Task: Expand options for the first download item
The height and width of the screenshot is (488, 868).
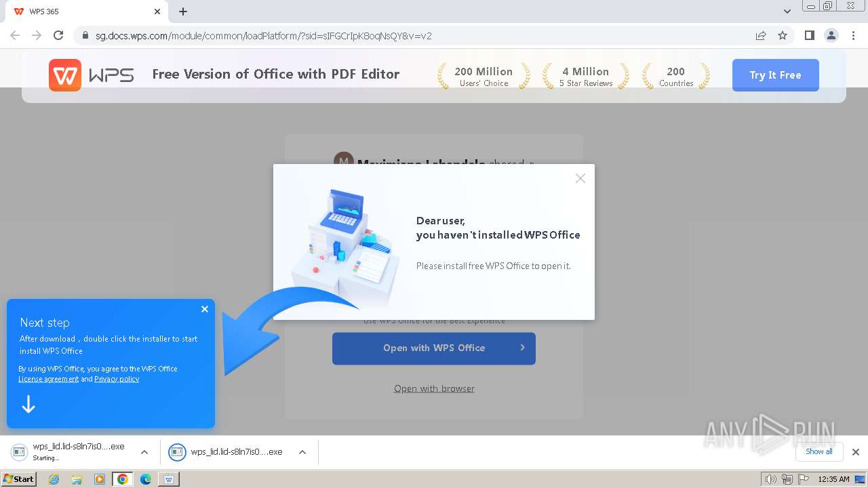Action: tap(144, 452)
